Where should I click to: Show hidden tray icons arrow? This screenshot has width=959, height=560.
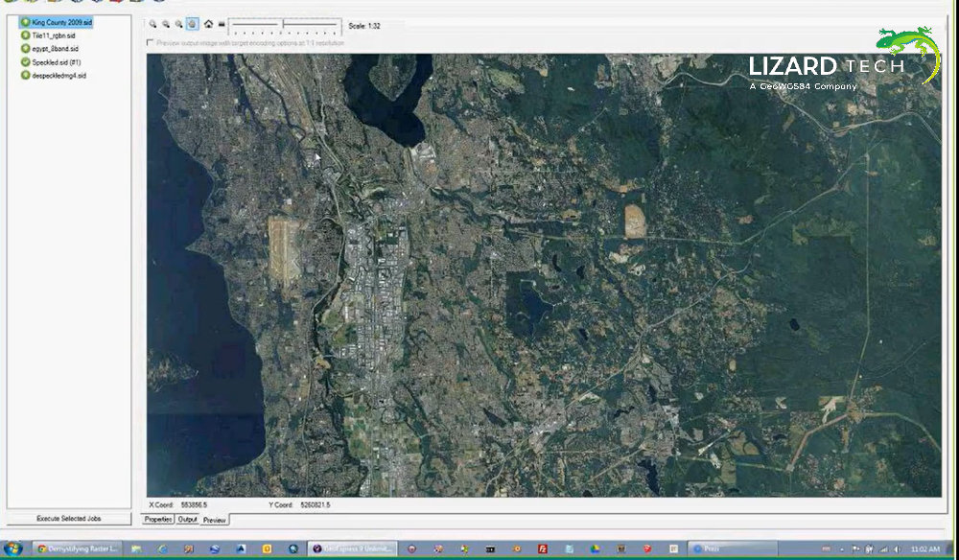tap(842, 549)
